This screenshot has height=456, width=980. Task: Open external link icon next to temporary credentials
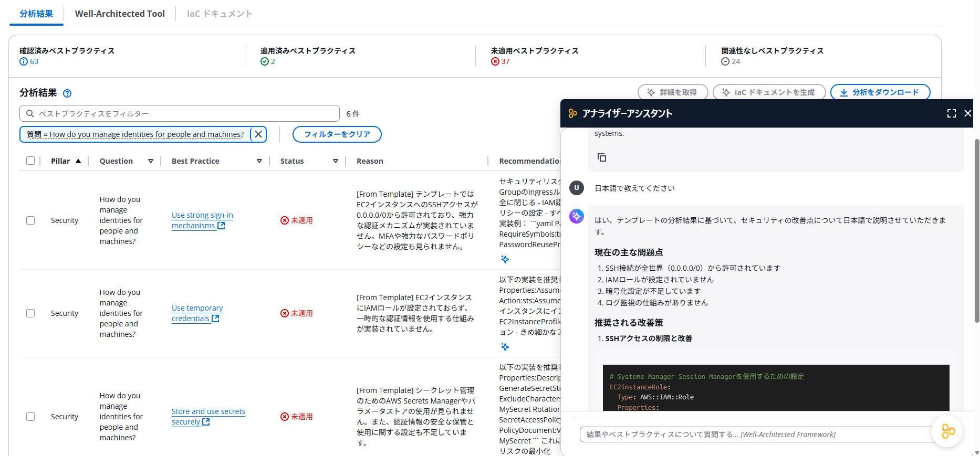(215, 319)
